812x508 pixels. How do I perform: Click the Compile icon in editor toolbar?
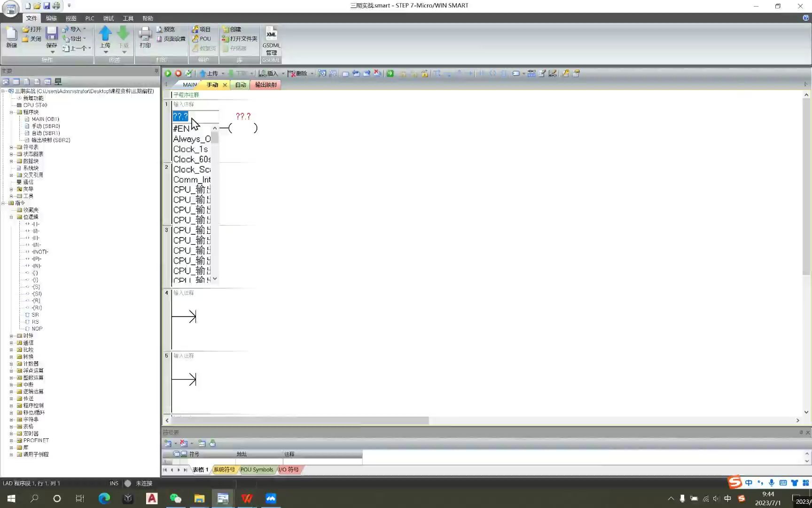point(188,73)
